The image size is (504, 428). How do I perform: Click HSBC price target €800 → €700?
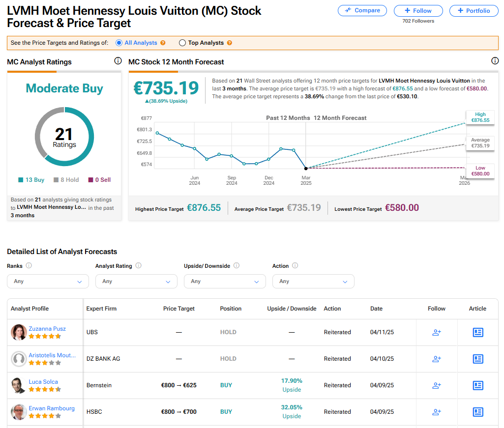pos(178,412)
